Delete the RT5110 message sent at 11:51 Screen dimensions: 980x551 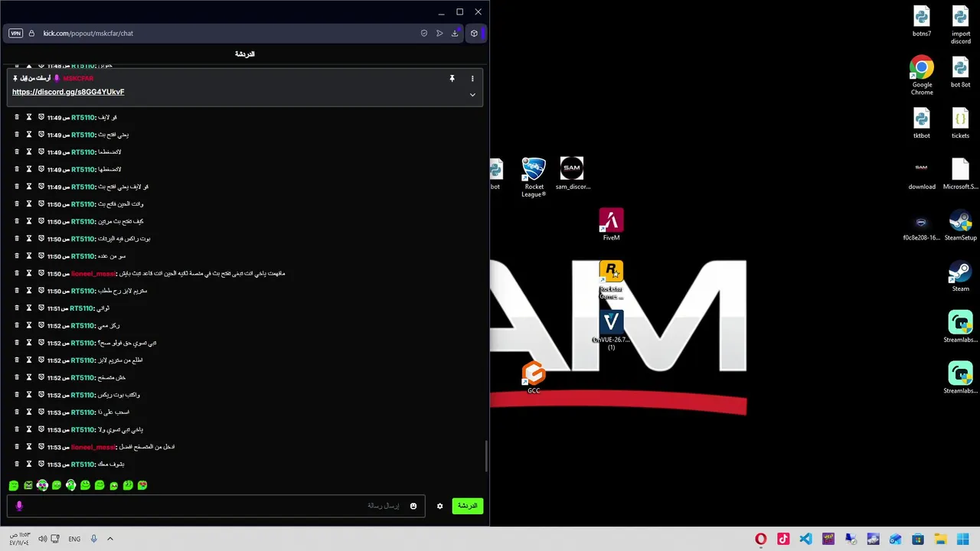[x=17, y=308]
